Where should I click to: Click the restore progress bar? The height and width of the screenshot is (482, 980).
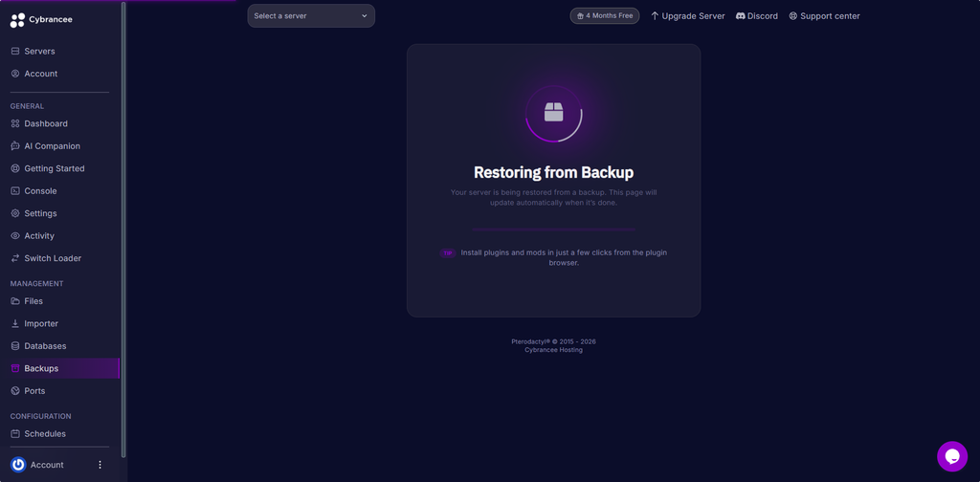click(x=554, y=230)
